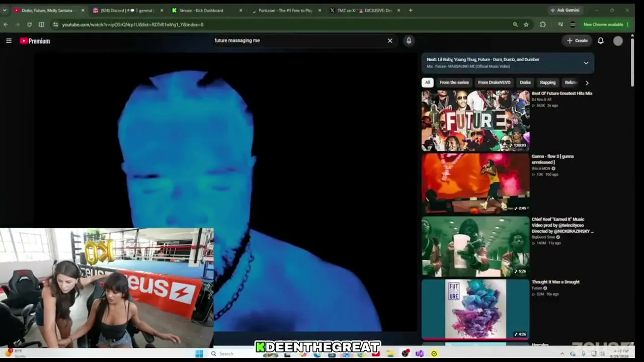Start voice search with microphone icon
This screenshot has height=362, width=644.
(x=409, y=41)
